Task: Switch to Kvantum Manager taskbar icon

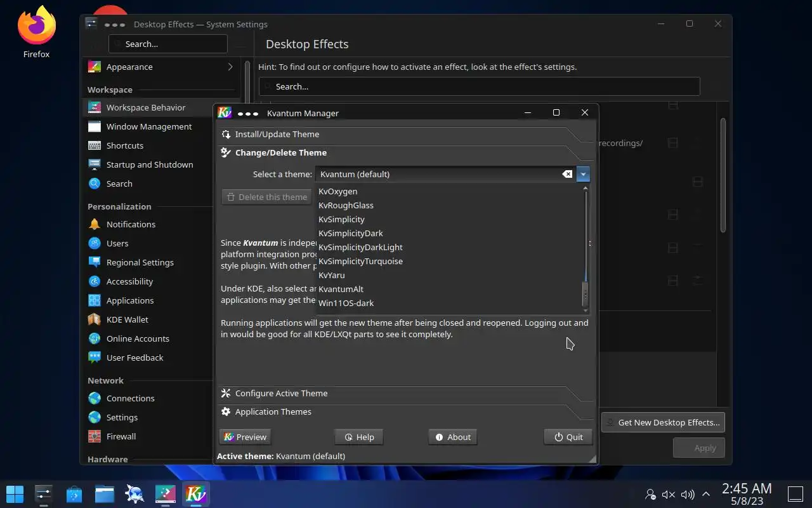Action: (196, 493)
